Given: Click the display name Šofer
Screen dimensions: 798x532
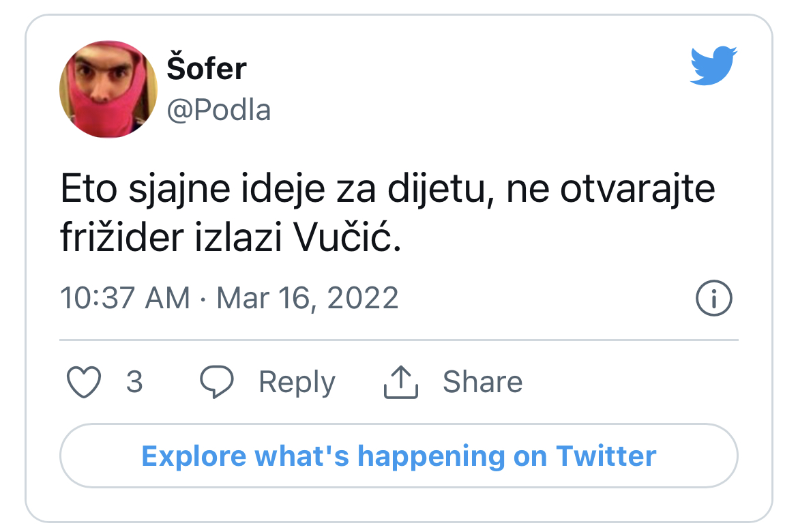Looking at the screenshot, I should coord(207,68).
